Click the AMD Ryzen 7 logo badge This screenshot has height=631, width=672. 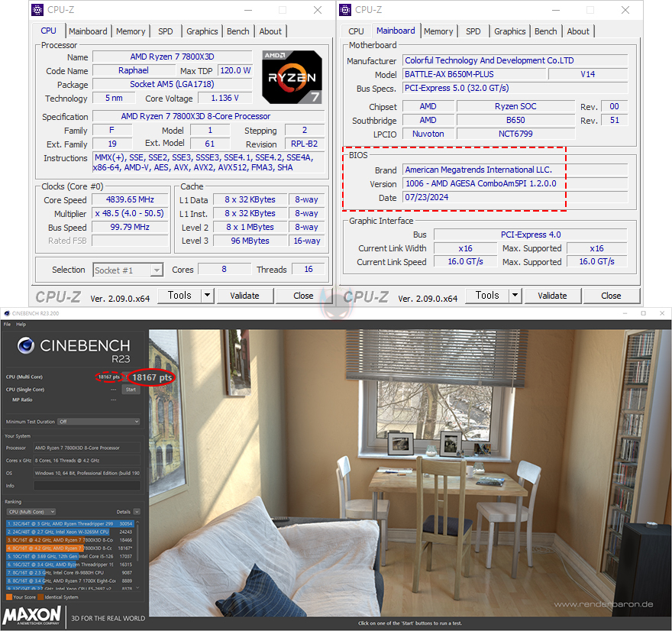click(x=292, y=77)
